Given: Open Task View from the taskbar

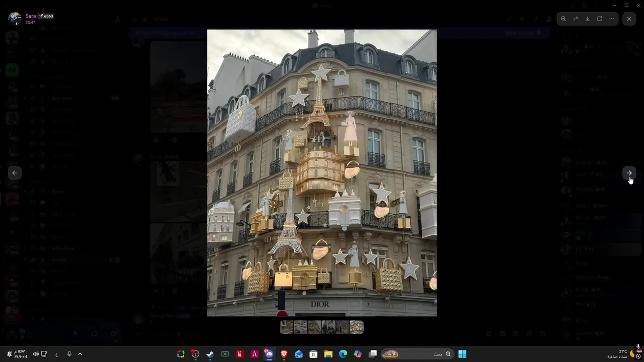Looking at the screenshot, I should (x=373, y=354).
